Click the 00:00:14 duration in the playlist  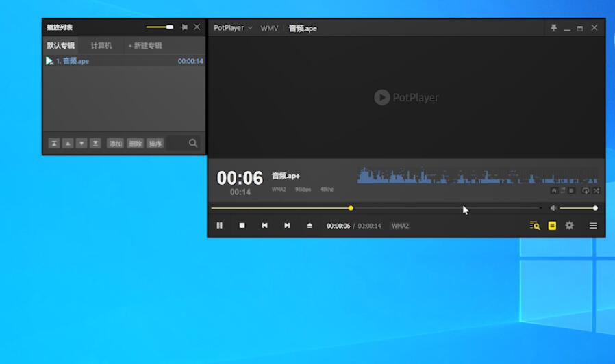click(x=190, y=61)
